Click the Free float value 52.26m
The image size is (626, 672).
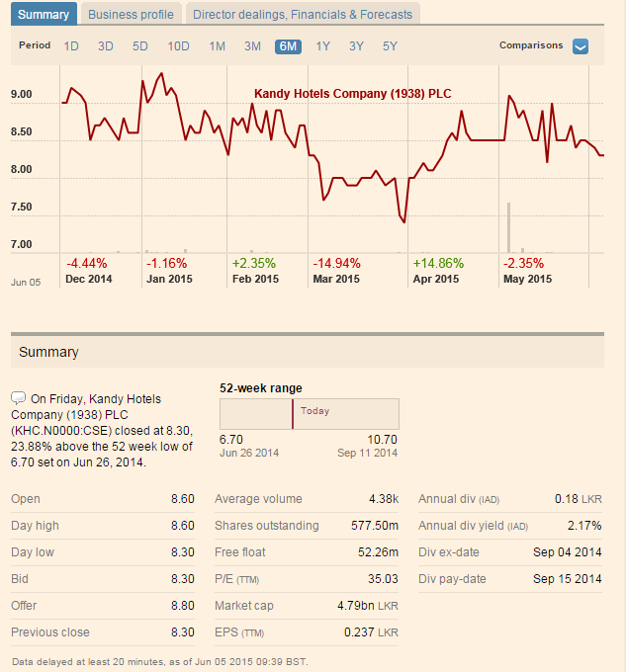tap(378, 552)
